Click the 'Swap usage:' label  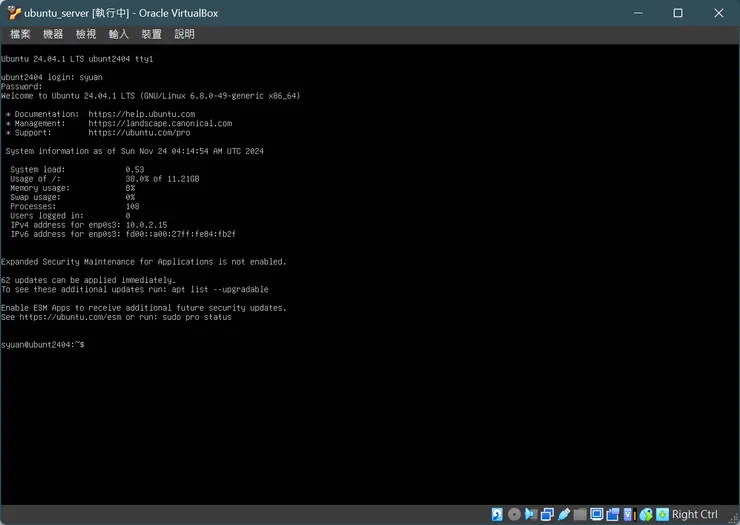35,197
